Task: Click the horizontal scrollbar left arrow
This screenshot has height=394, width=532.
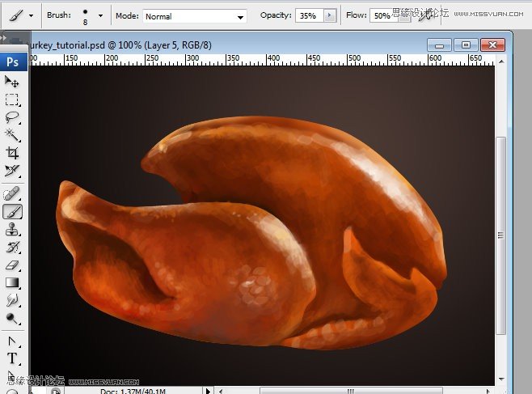Action: (x=221, y=391)
